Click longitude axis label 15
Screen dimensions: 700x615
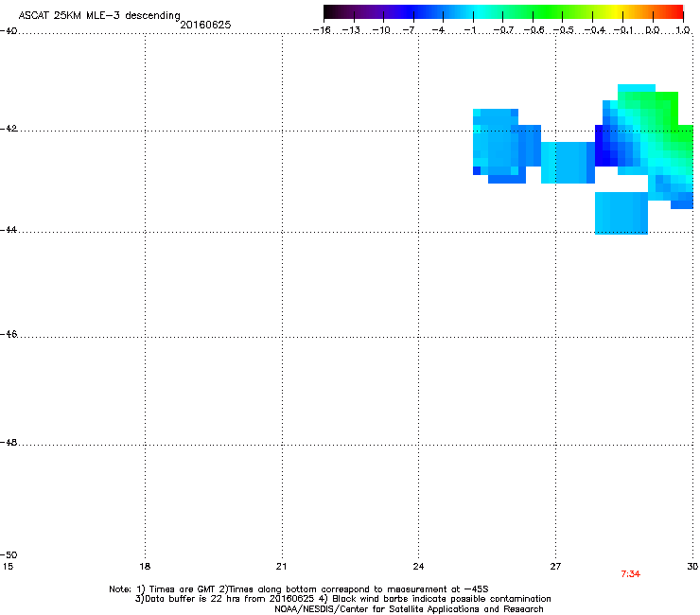tap(8, 567)
